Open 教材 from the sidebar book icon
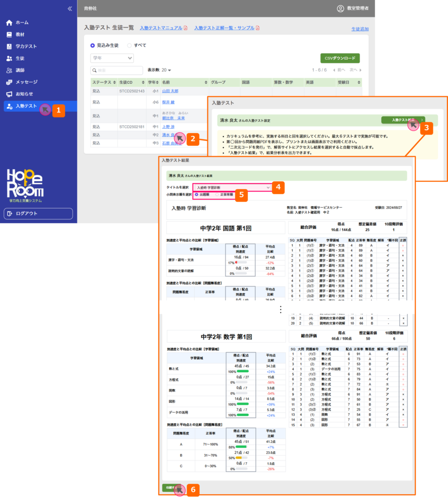 [9, 35]
